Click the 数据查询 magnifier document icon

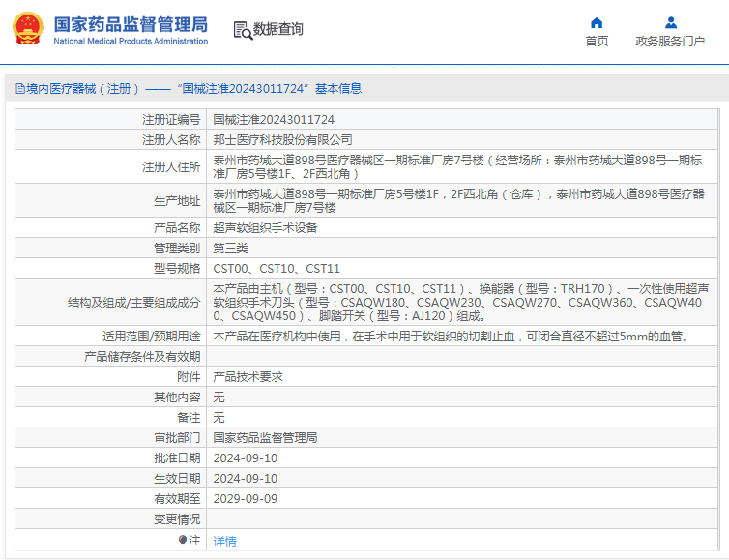pyautogui.click(x=242, y=30)
